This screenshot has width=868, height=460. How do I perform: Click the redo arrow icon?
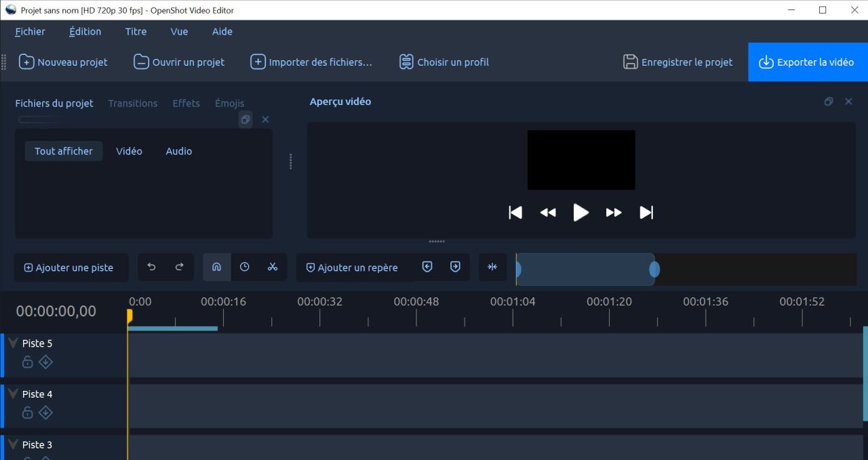pos(179,267)
